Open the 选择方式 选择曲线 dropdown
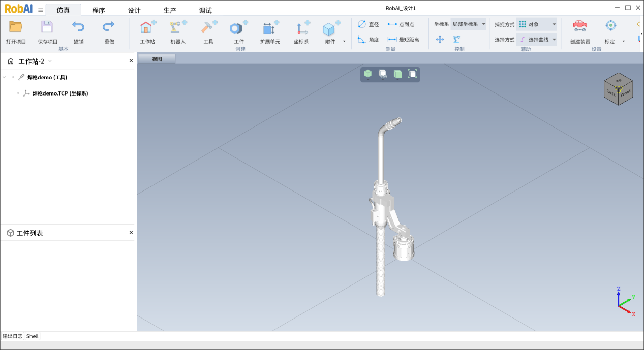The image size is (644, 350). coord(537,40)
